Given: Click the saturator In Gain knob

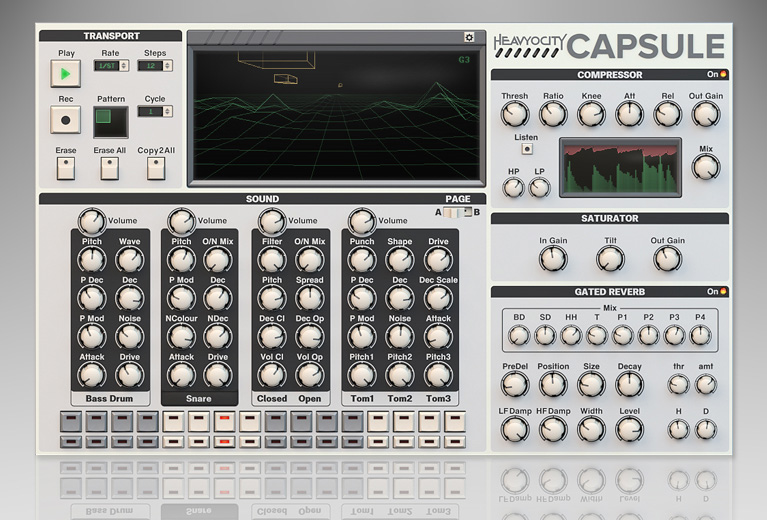Looking at the screenshot, I should click(x=553, y=258).
